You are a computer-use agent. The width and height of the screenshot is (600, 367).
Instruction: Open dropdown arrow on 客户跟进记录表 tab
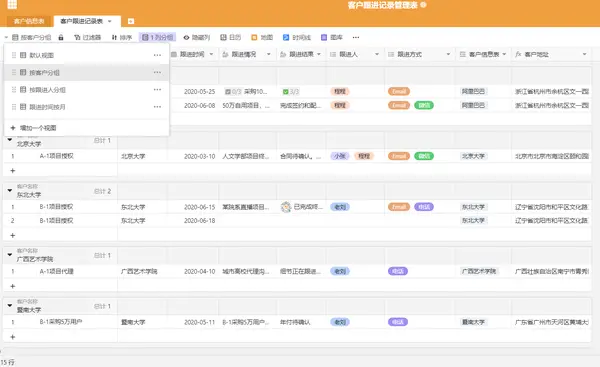coord(110,21)
